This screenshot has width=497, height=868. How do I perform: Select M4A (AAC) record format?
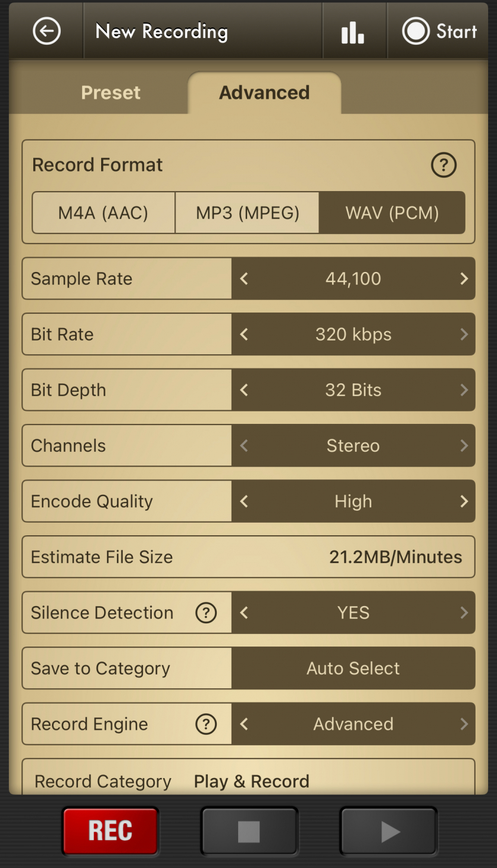tap(104, 213)
